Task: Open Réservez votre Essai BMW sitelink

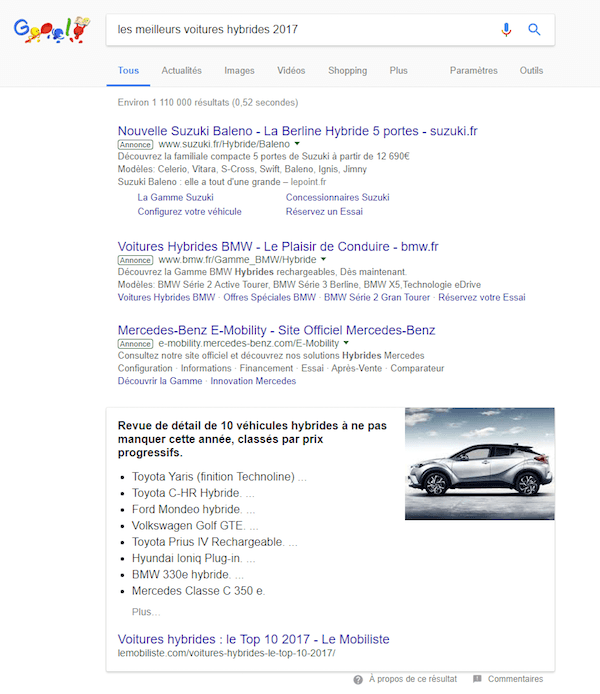Action: (x=482, y=297)
